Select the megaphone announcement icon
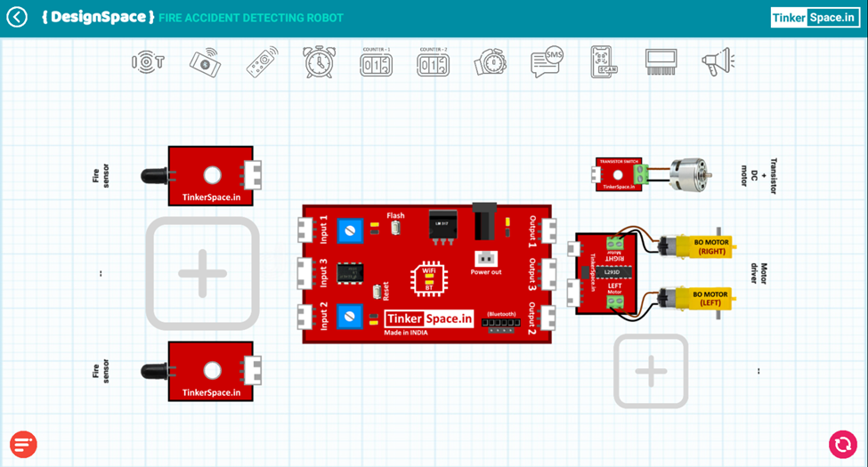This screenshot has width=868, height=467. pos(718,62)
